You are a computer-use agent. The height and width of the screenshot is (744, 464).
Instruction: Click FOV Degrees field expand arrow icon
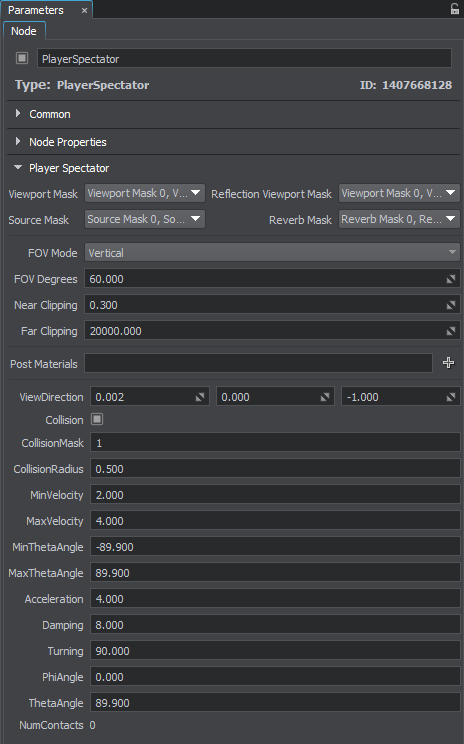451,279
